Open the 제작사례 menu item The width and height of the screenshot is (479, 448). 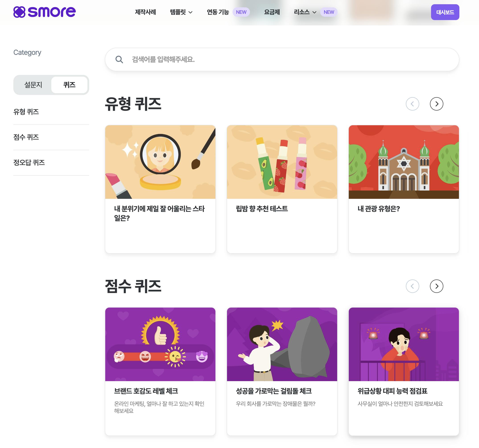click(145, 12)
